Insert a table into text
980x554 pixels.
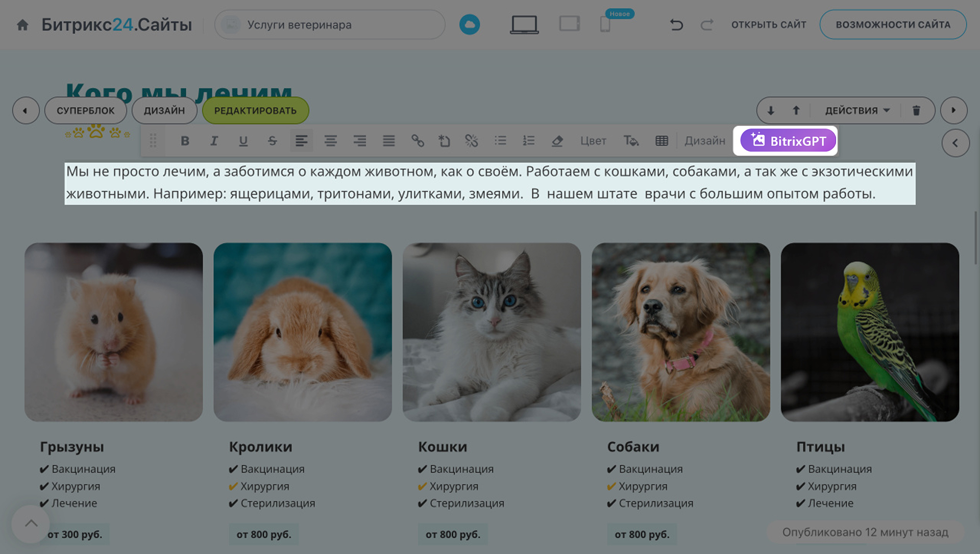(661, 141)
